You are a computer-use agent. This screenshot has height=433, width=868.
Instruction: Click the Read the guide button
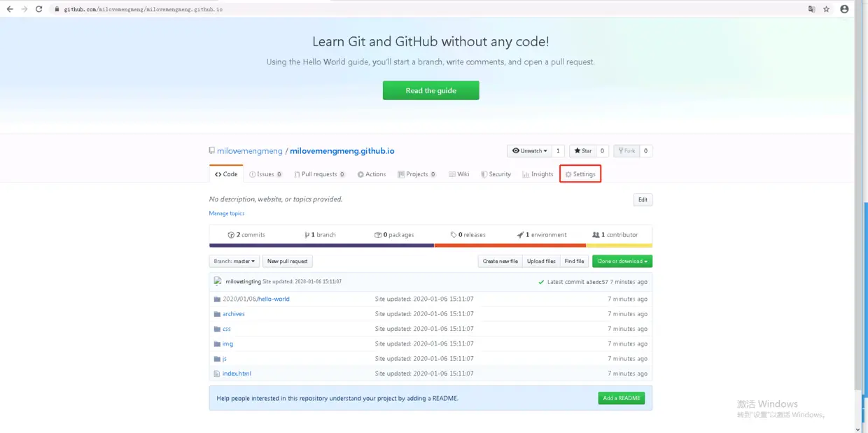click(430, 90)
